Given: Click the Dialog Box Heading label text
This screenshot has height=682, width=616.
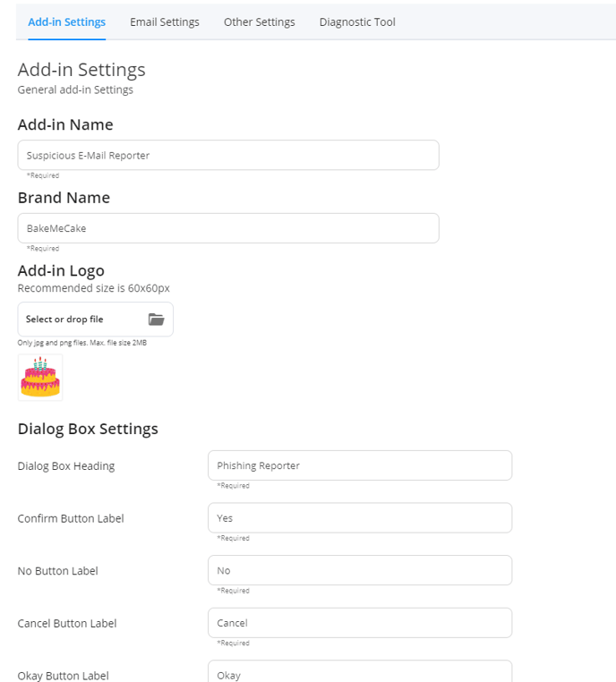Looking at the screenshot, I should (x=66, y=465).
